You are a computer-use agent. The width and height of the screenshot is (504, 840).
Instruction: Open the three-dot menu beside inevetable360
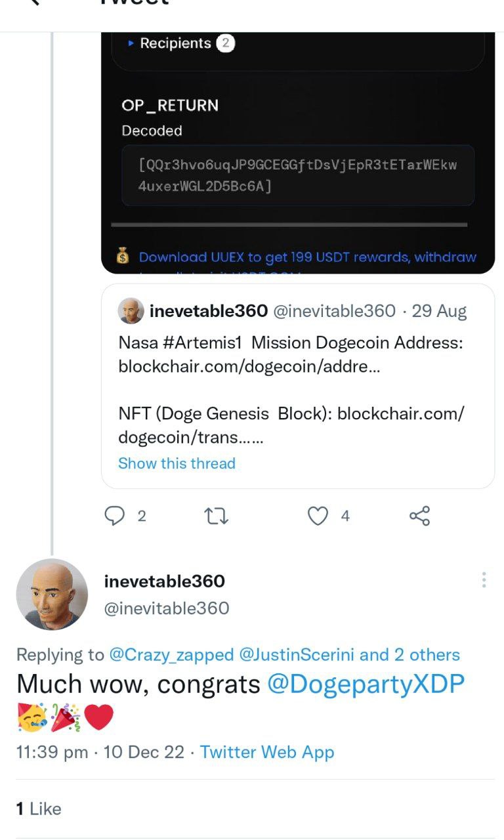484,579
